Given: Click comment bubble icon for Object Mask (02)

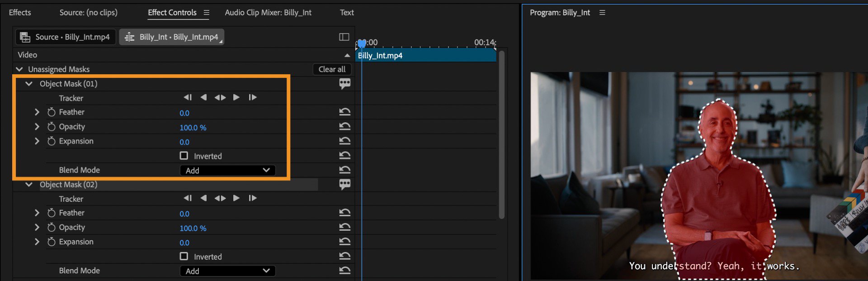Looking at the screenshot, I should pos(344,184).
